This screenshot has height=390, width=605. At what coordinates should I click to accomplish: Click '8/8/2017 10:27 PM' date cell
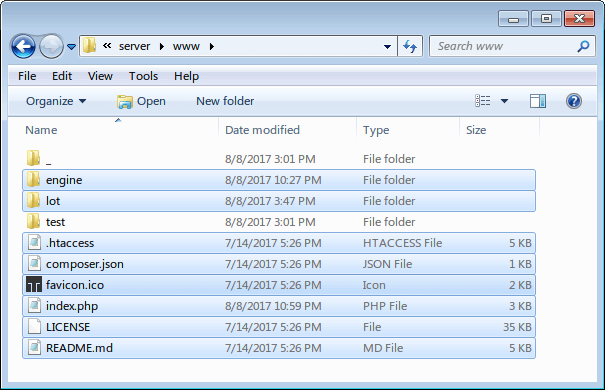(x=273, y=180)
